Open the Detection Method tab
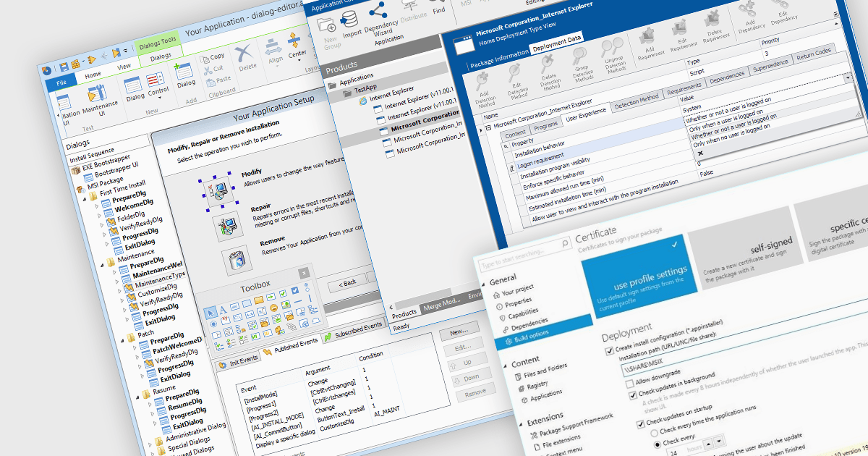Image resolution: width=868 pixels, height=456 pixels. coord(637,98)
